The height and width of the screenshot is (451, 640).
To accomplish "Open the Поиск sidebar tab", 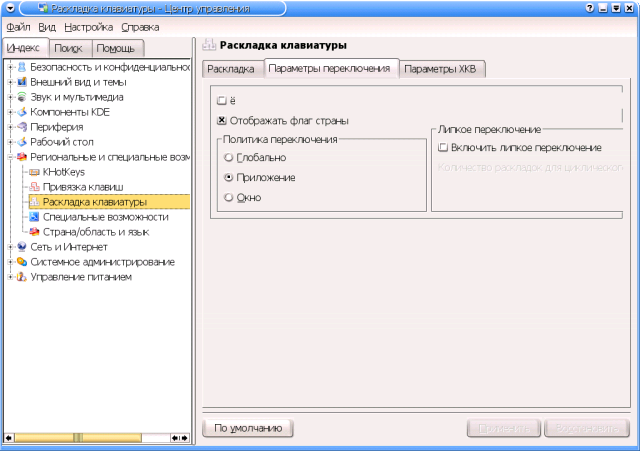I will tap(69, 48).
